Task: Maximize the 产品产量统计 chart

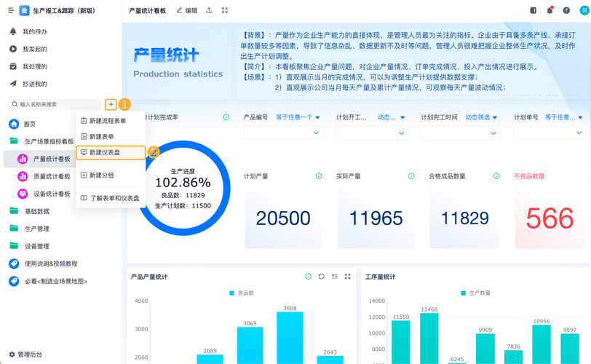Action: click(347, 277)
